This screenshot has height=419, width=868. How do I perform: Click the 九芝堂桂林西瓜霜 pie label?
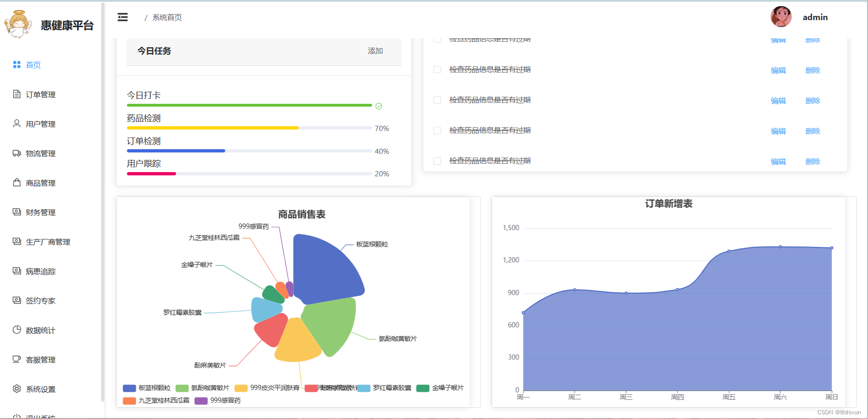(214, 238)
